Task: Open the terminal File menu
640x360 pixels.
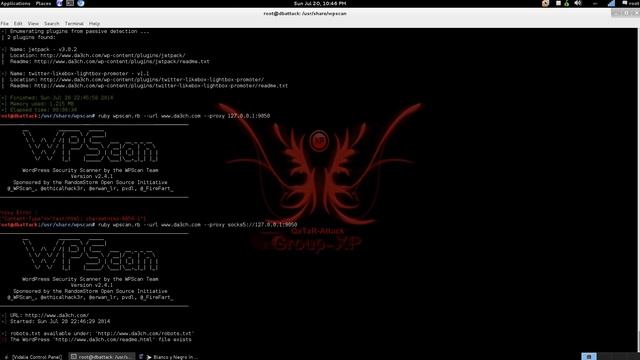Action: click(x=4, y=24)
